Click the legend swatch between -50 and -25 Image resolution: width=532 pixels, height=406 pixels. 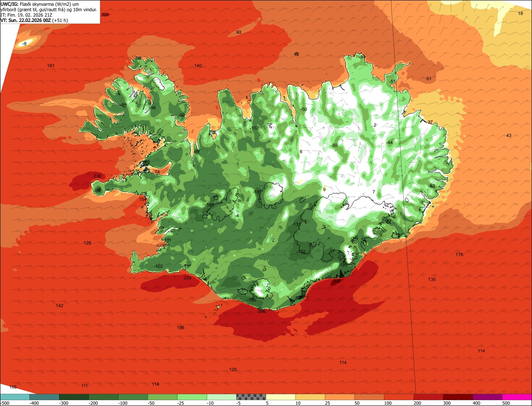click(162, 397)
